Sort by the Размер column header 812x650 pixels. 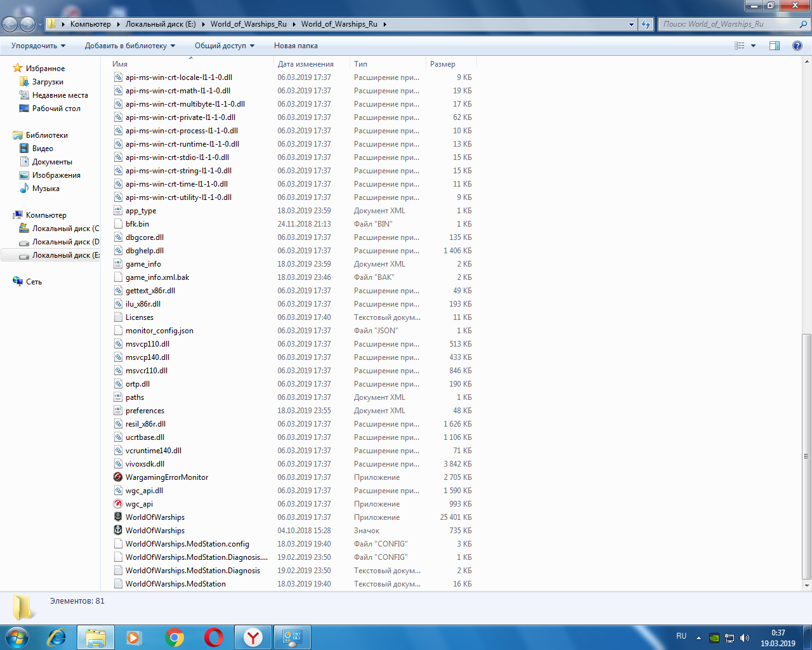451,64
